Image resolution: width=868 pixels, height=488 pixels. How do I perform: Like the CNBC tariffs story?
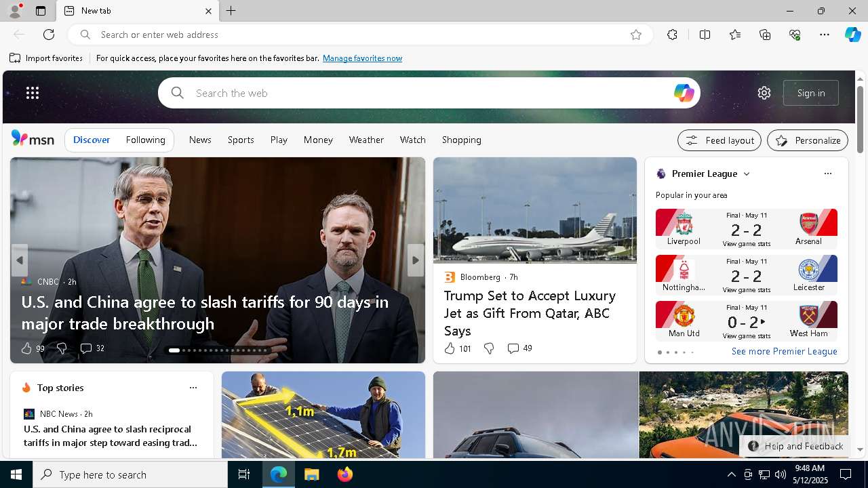[x=26, y=348]
